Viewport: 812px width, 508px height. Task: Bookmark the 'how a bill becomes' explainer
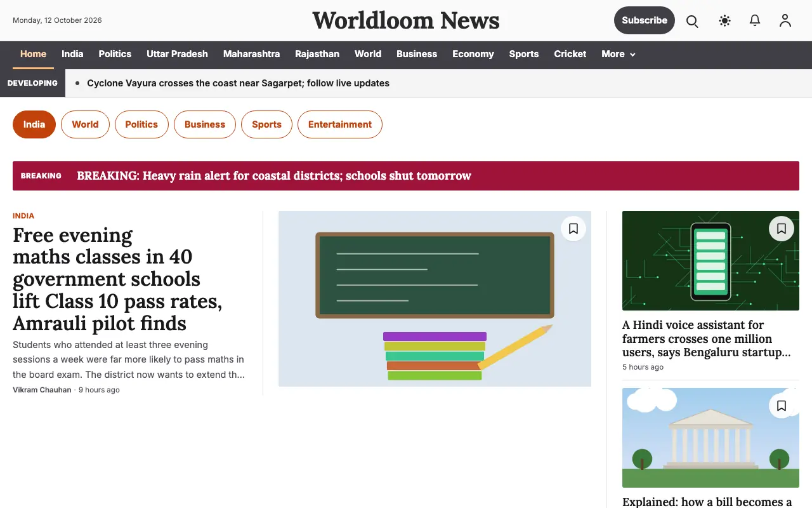point(782,406)
